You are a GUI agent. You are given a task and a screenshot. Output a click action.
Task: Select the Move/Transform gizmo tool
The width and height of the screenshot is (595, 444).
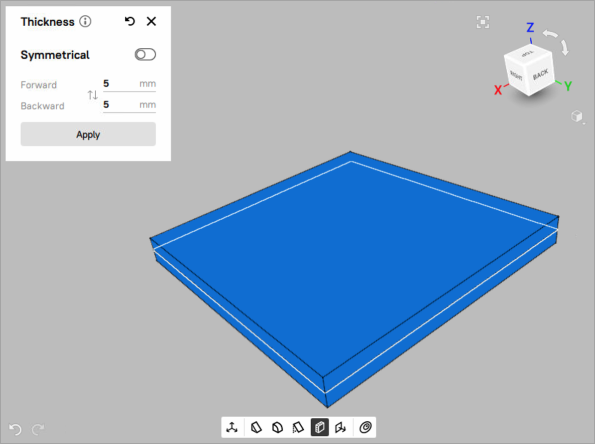(232, 427)
